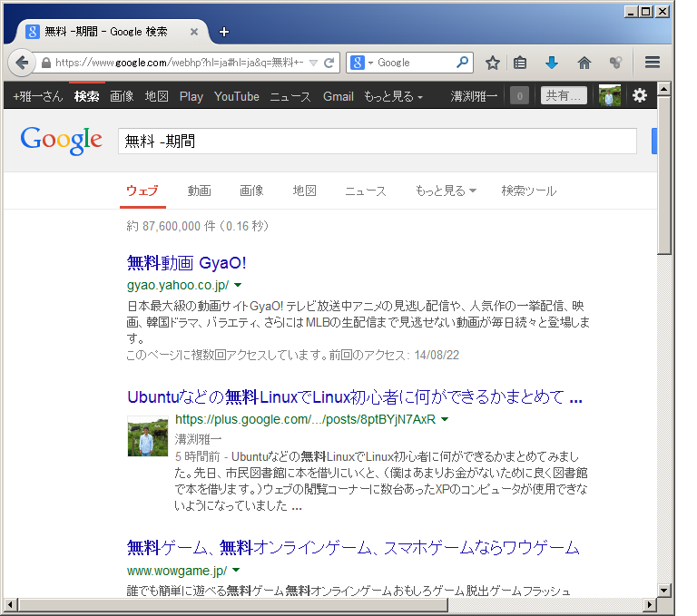
Task: Click result count 約 87,600,000 件
Action: [172, 226]
